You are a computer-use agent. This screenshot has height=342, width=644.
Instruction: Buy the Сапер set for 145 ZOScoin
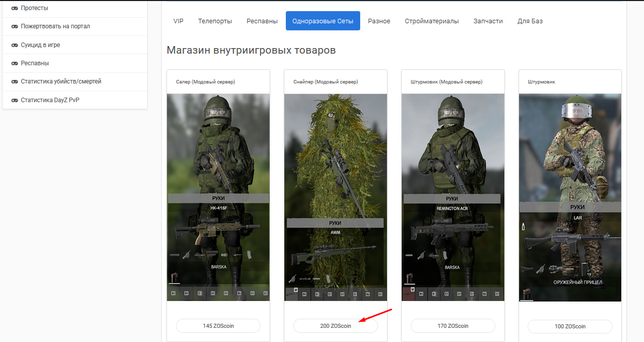pyautogui.click(x=218, y=326)
